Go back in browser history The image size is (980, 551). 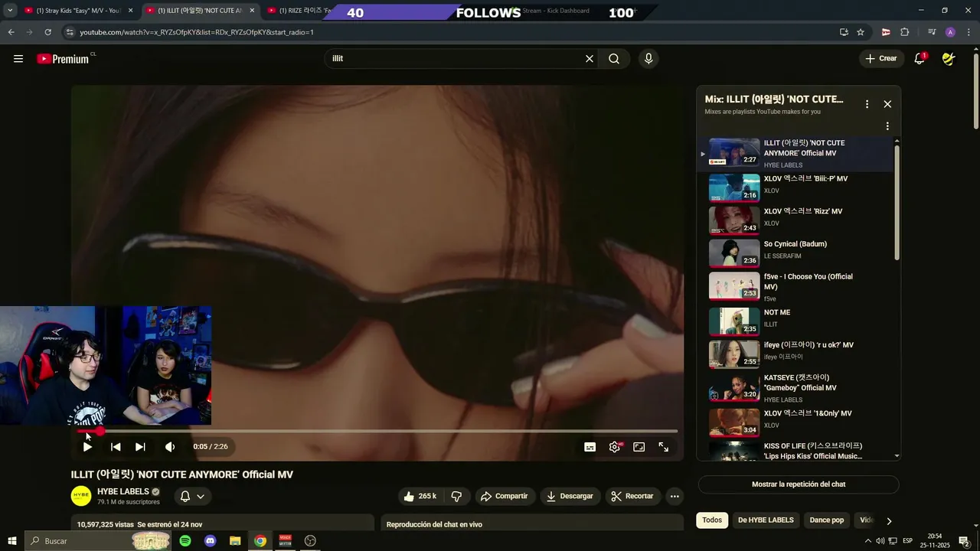(x=11, y=32)
